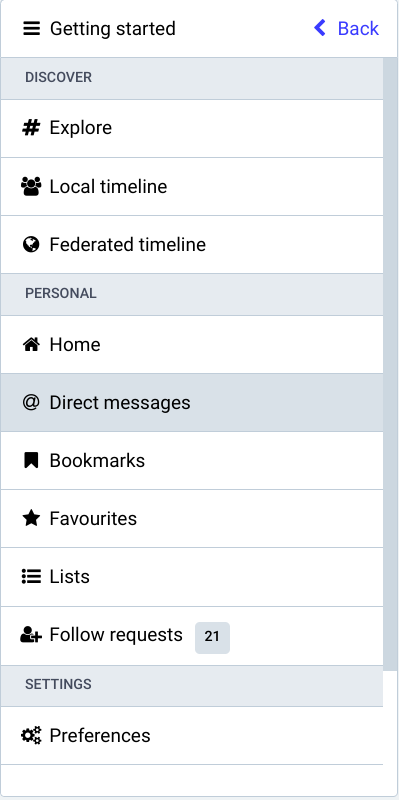The width and height of the screenshot is (399, 800).
Task: Go back using the Back link
Action: (346, 28)
